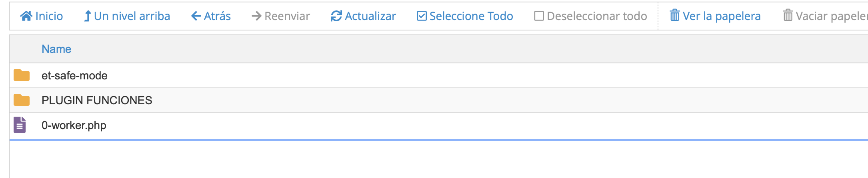This screenshot has width=868, height=178.
Task: Sort files by Name column header
Action: (56, 49)
